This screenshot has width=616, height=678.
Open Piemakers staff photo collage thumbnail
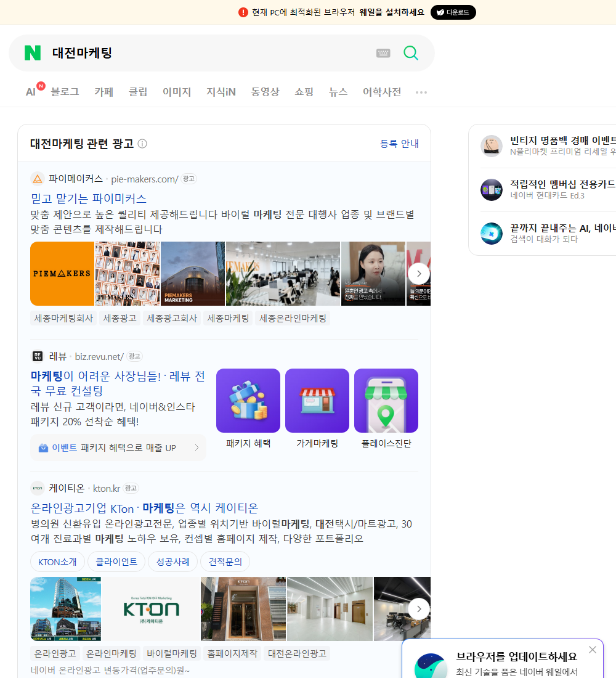(128, 274)
